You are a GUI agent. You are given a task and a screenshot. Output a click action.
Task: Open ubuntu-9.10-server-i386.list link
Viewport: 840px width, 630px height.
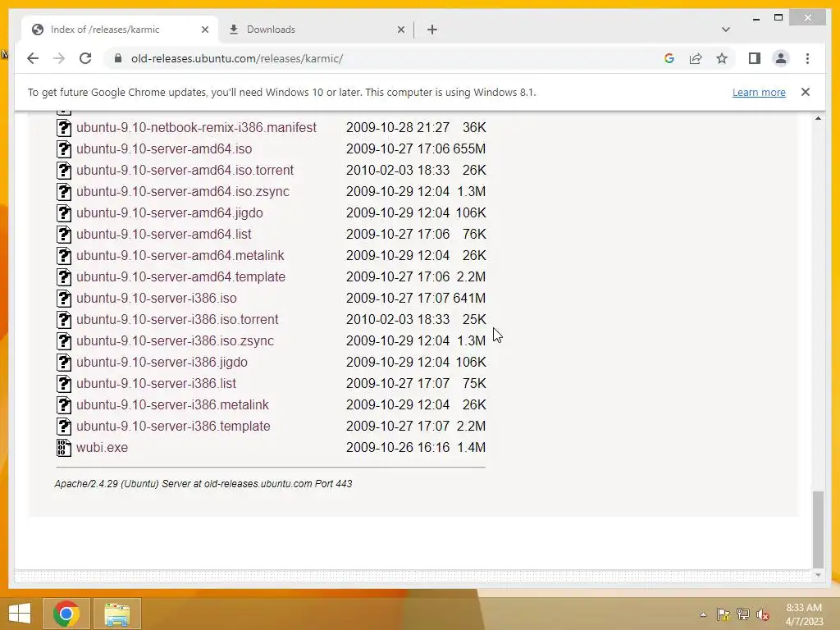click(156, 384)
